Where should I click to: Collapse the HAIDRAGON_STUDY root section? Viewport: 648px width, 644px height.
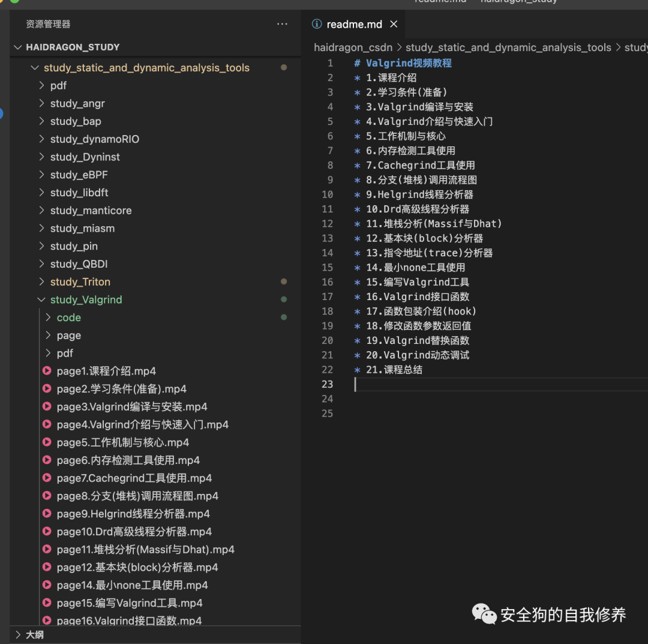17,47
